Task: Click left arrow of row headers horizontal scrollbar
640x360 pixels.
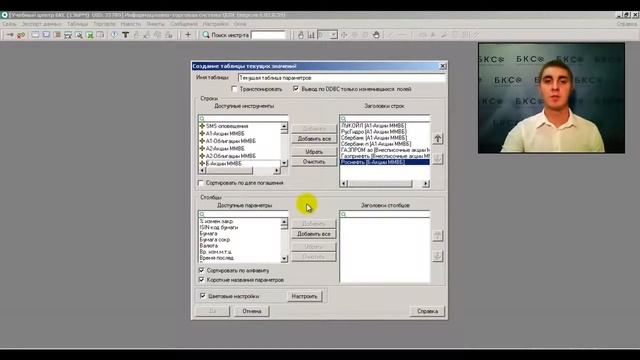Action: click(344, 184)
